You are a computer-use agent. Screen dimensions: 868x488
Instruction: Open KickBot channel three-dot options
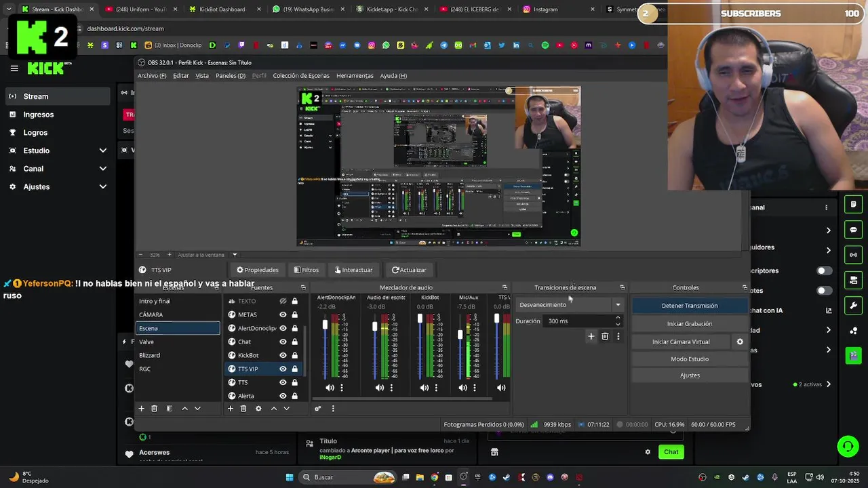pos(436,388)
